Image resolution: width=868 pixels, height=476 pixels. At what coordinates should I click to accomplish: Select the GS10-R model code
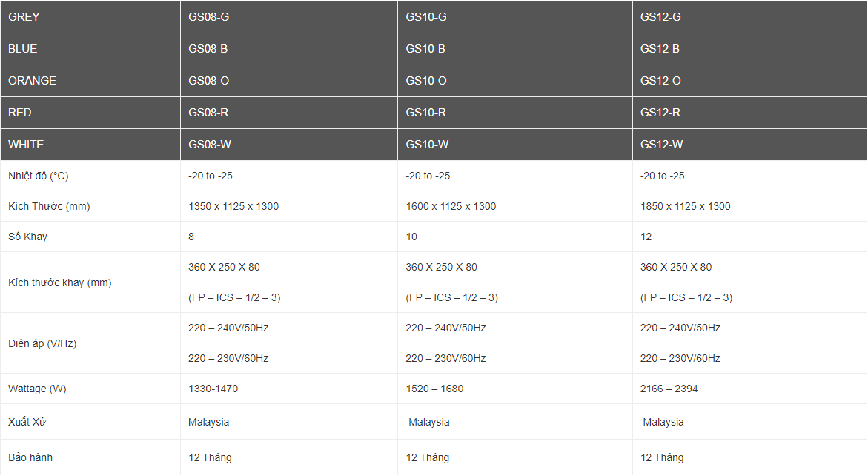pyautogui.click(x=425, y=113)
